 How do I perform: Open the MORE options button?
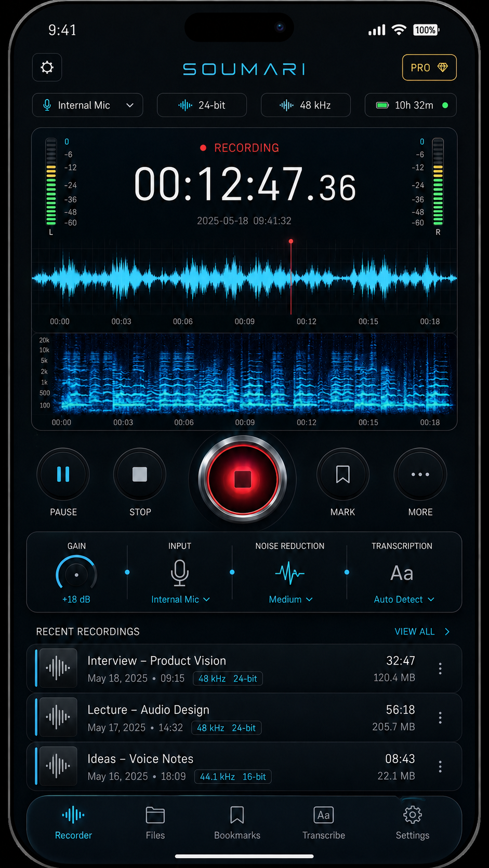420,474
